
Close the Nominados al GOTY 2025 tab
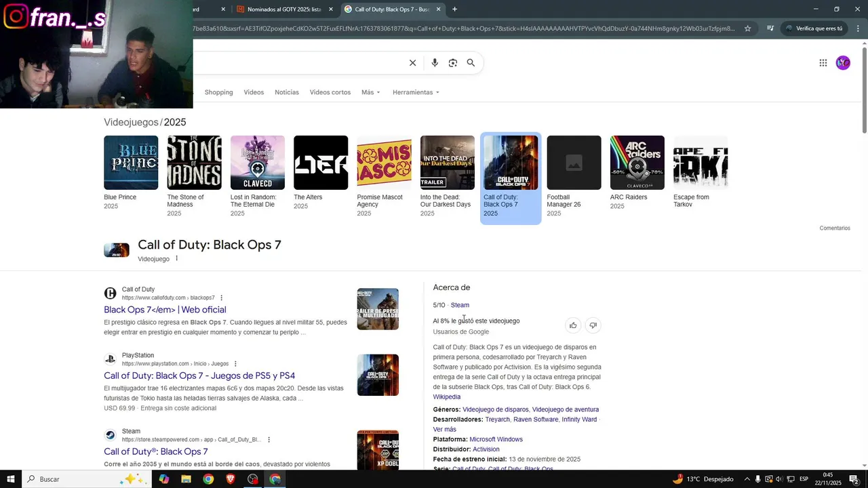331,9
